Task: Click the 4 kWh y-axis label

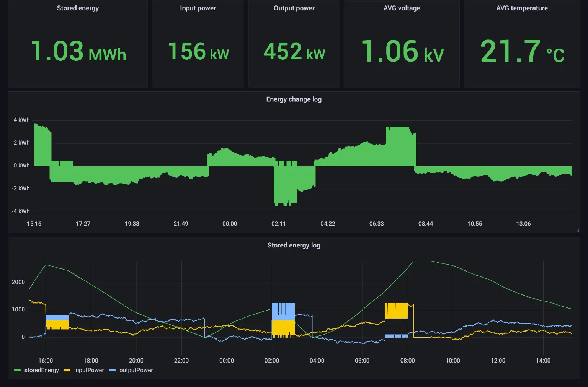Action: click(x=21, y=120)
